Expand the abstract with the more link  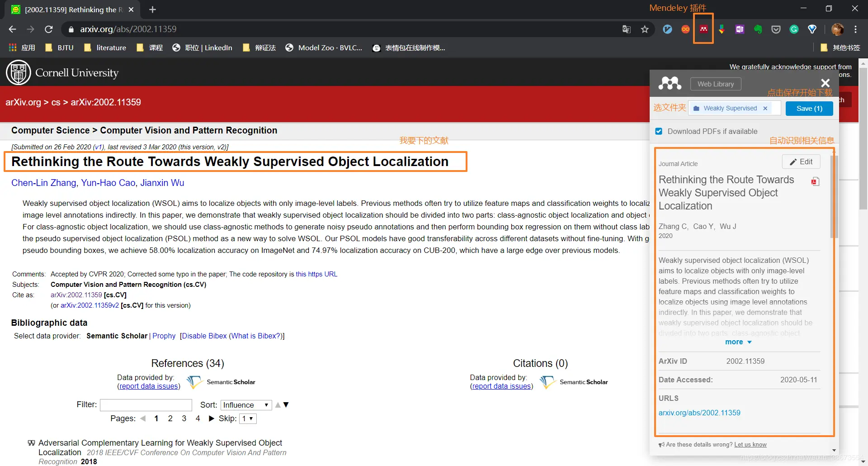[738, 342]
